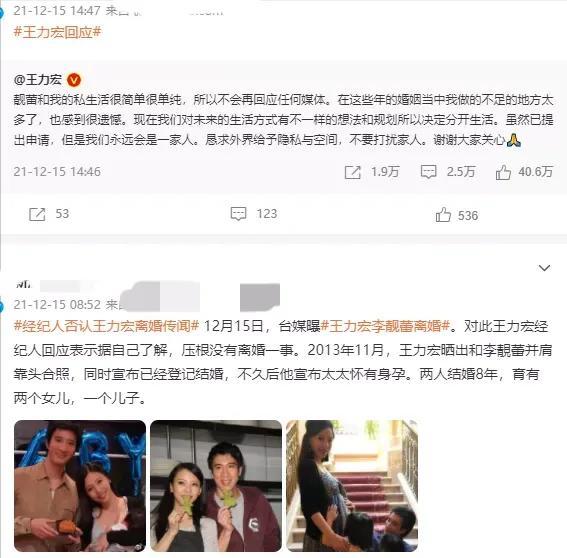
Task: Click repost icon showing 1.9万
Action: pyautogui.click(x=353, y=172)
